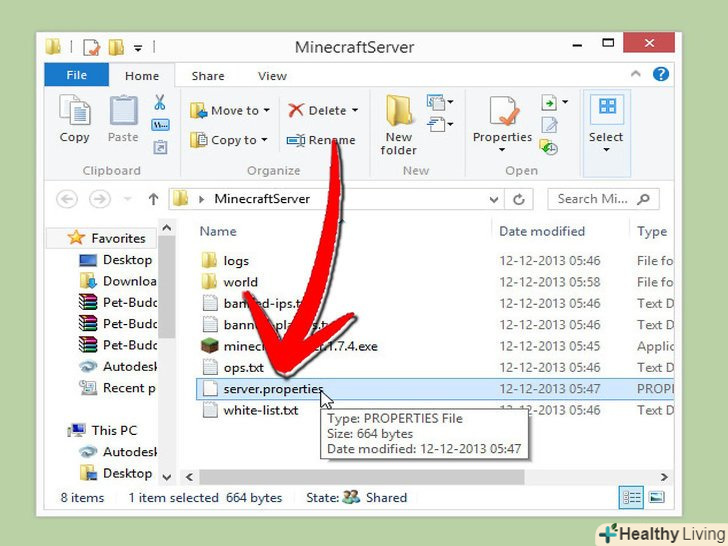Open the New item dropdown arrow
Image resolution: width=728 pixels, height=546 pixels.
(450, 102)
